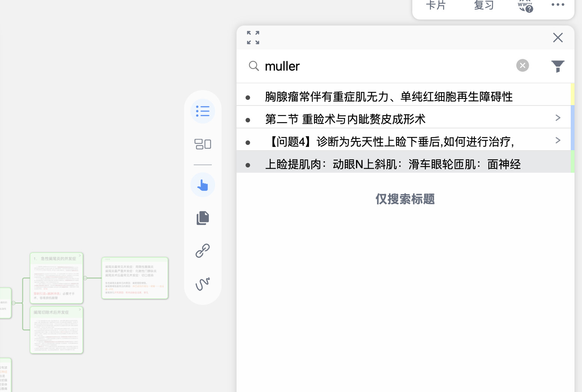Focus the muller search field
This screenshot has height=392, width=582.
[x=387, y=66]
